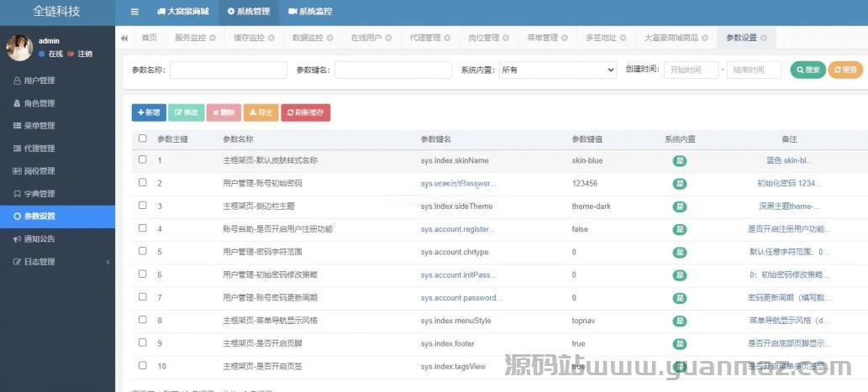Open 通知公告 from the sidebar

click(x=39, y=239)
